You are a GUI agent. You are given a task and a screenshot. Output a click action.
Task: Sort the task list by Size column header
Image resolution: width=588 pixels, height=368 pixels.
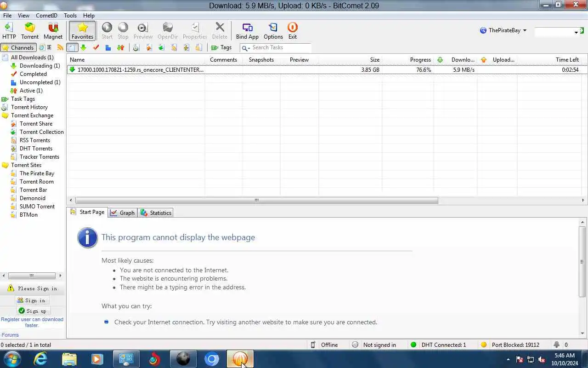(x=375, y=60)
